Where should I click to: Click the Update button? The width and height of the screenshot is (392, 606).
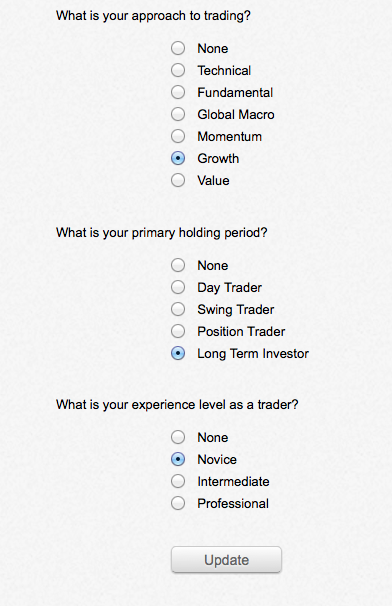click(x=227, y=560)
